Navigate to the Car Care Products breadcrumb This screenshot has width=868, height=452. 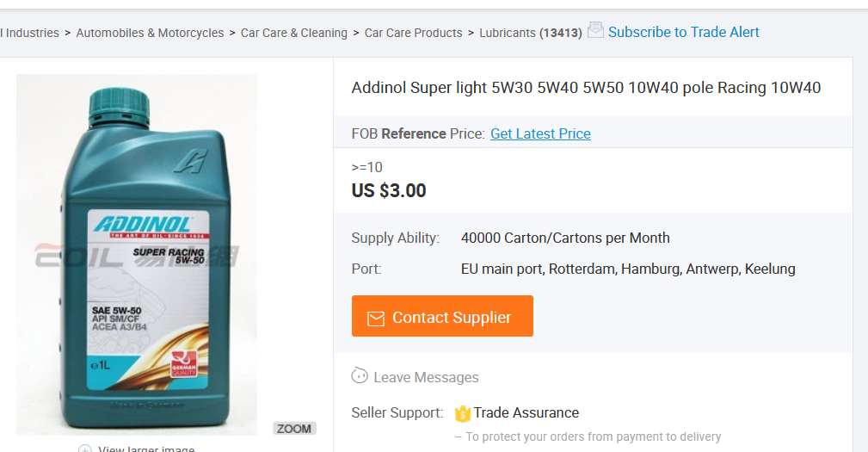[x=413, y=33]
